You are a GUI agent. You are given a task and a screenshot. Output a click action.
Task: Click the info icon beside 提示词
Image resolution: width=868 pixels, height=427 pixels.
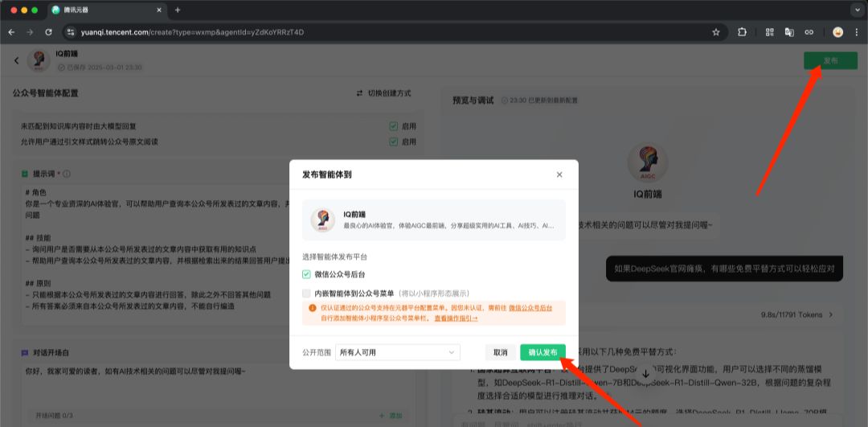(x=67, y=174)
